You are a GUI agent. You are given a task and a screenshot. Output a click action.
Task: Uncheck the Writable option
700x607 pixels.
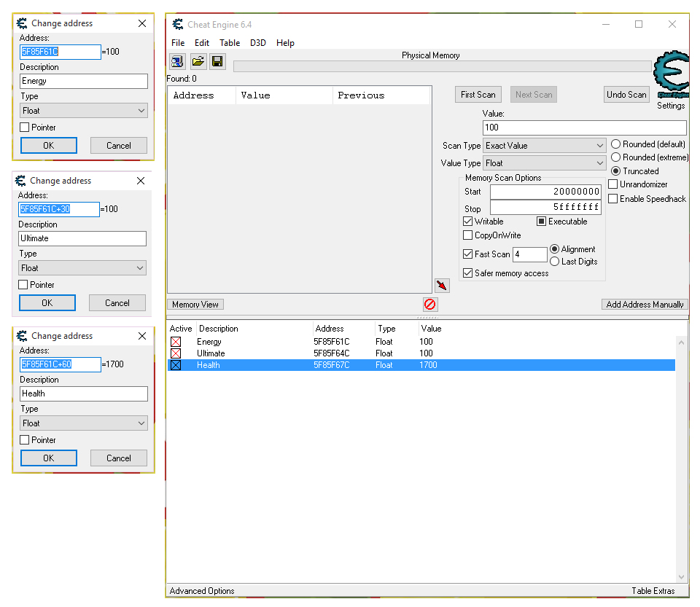468,222
